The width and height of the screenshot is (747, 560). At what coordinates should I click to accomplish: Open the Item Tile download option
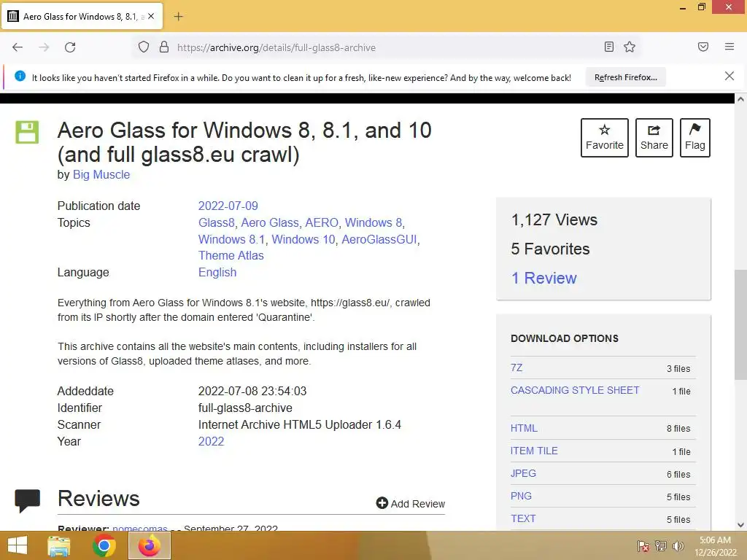click(x=534, y=451)
